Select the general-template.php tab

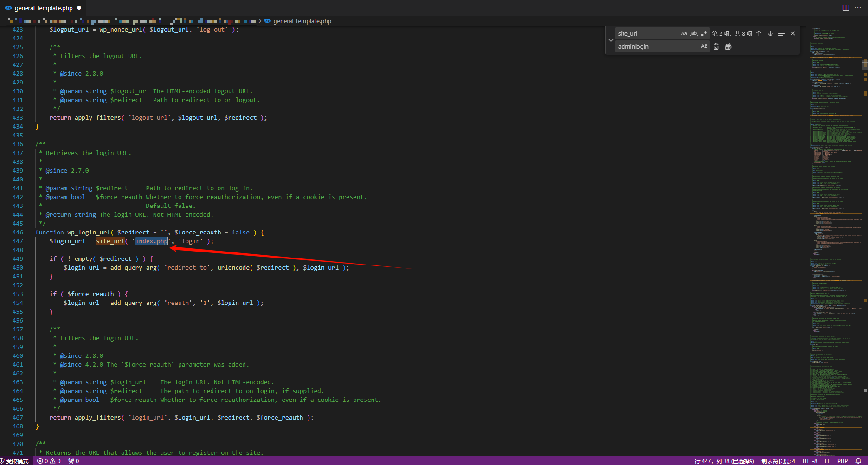point(43,8)
